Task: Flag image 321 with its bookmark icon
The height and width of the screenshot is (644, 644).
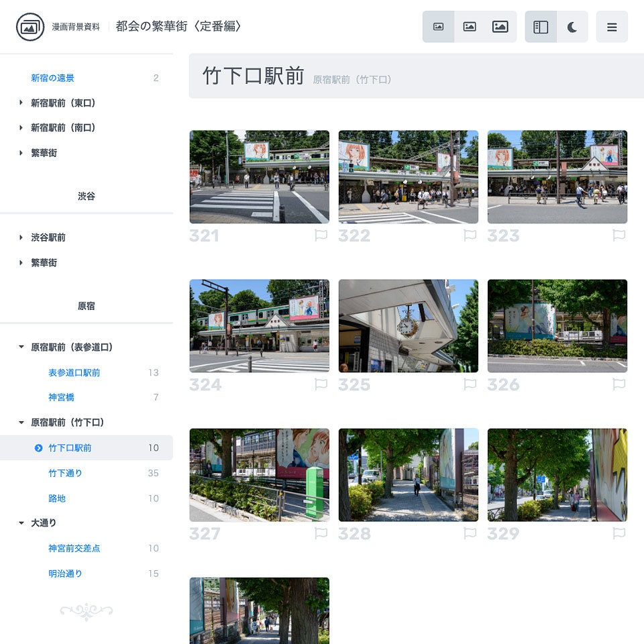Action: (x=321, y=235)
